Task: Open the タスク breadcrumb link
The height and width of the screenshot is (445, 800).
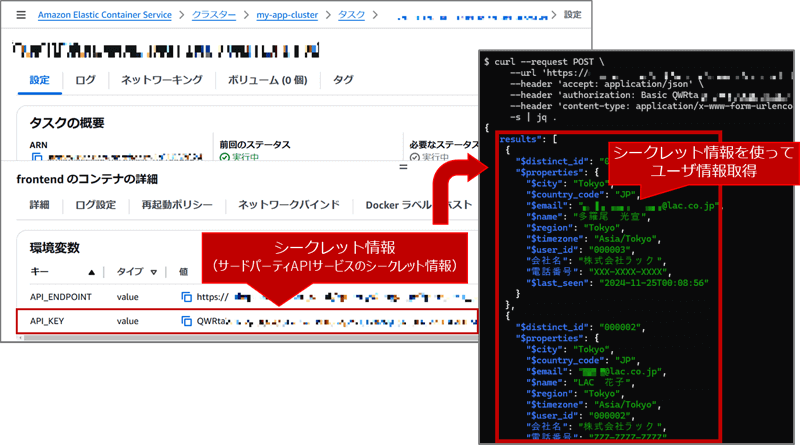Action: click(352, 15)
